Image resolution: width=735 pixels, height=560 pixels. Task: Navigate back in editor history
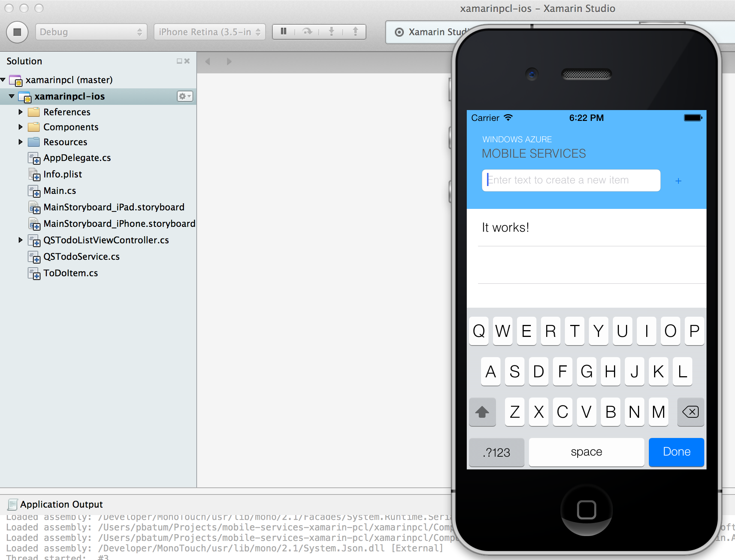click(x=208, y=61)
